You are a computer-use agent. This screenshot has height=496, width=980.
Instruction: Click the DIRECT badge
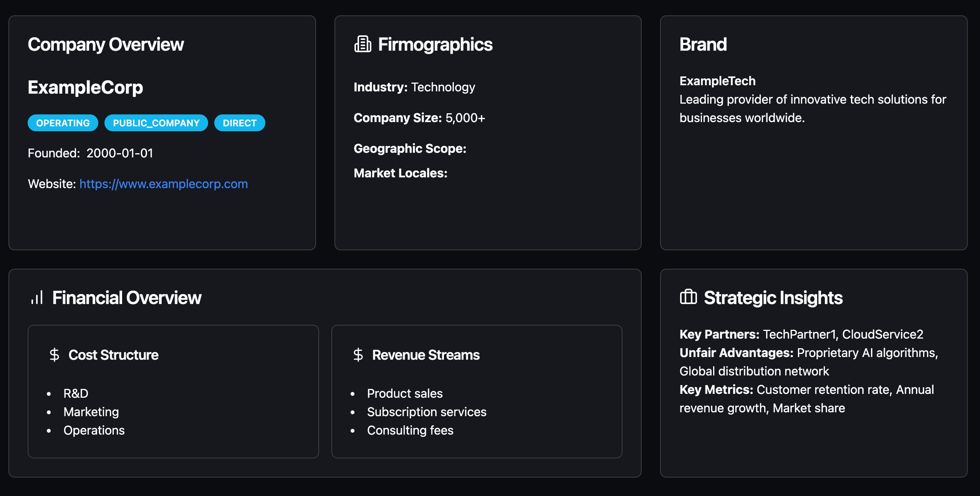click(240, 123)
